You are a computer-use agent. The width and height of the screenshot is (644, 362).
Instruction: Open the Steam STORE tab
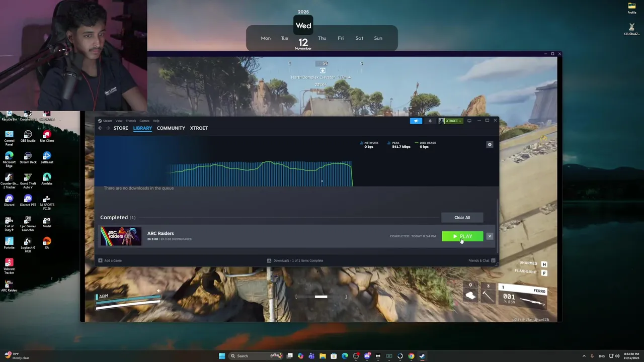click(121, 128)
